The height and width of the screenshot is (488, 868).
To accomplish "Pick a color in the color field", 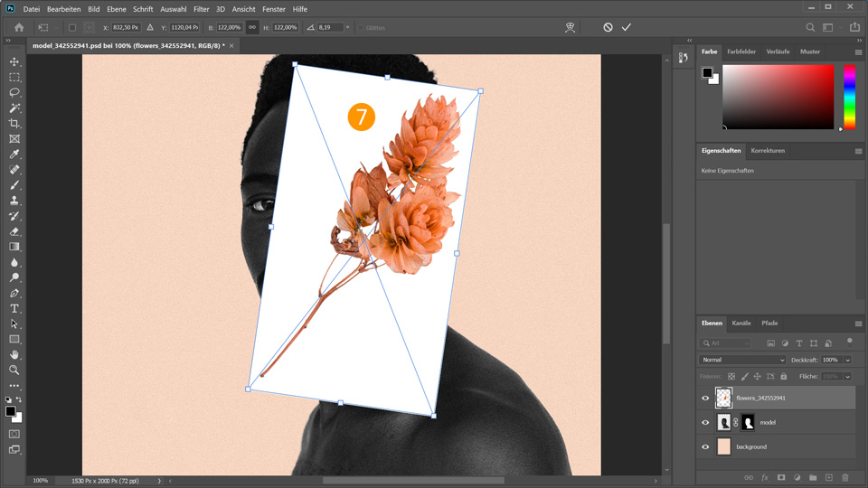I will pos(778,97).
